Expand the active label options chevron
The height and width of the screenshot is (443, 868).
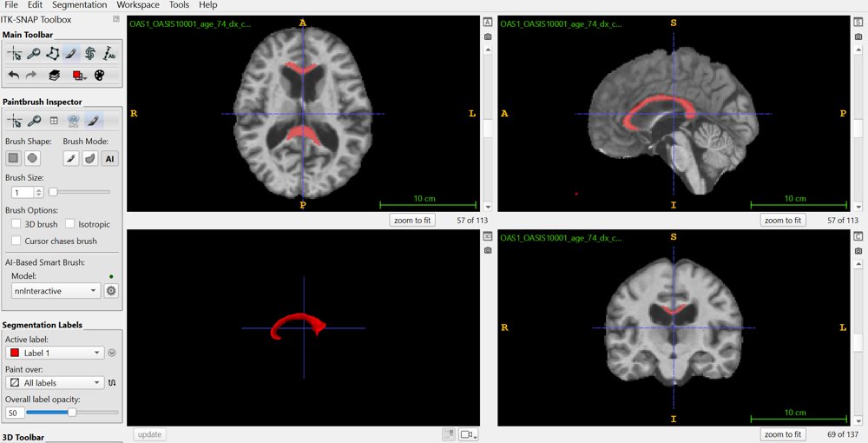point(112,353)
